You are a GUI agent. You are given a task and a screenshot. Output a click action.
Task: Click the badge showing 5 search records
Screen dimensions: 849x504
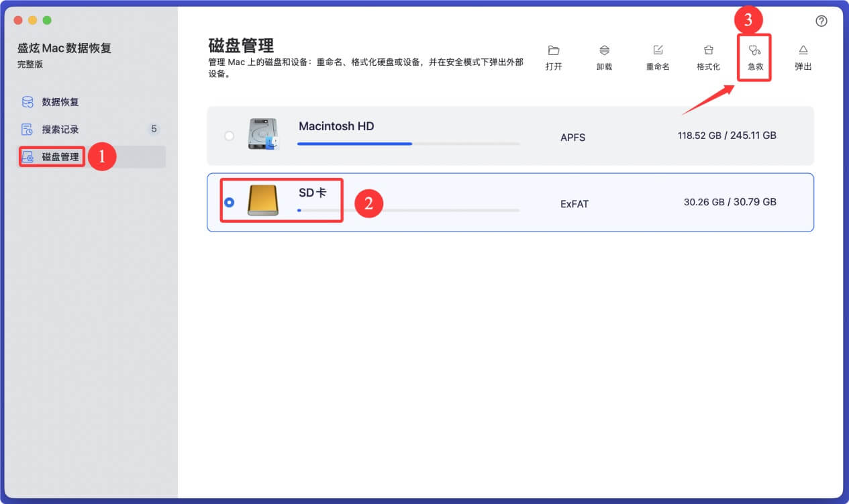click(x=152, y=129)
